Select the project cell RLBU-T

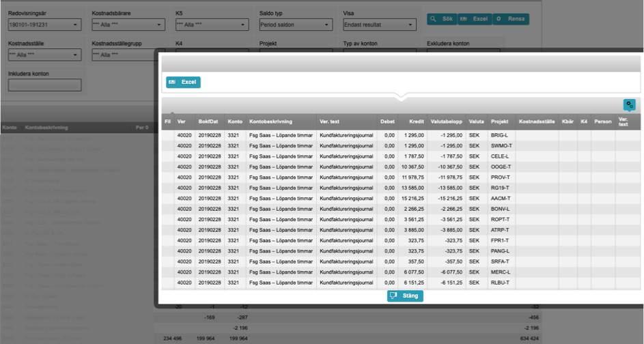(500, 283)
